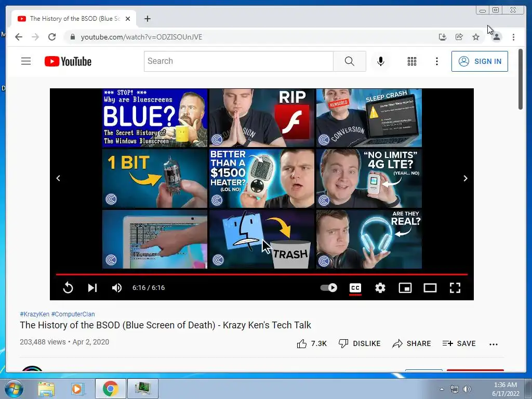
Task: Like the video (7.3K)
Action: coord(312,344)
